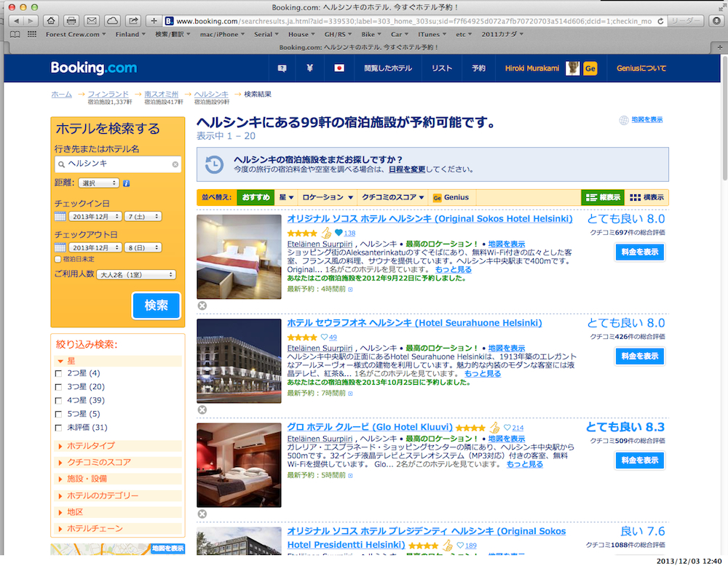This screenshot has height=566, width=728.
Task: Open the iTunes bookmarks folder
Action: (x=432, y=34)
